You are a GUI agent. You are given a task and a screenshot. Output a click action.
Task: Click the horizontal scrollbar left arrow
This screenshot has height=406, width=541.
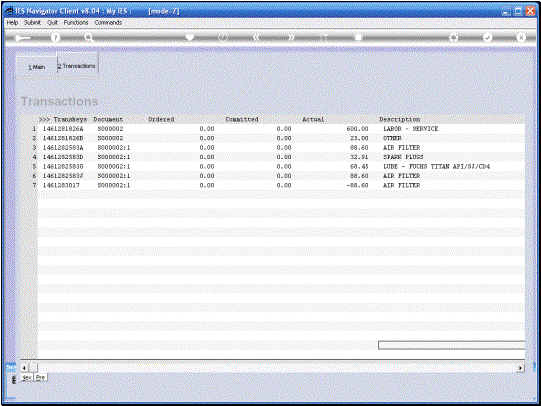24,368
